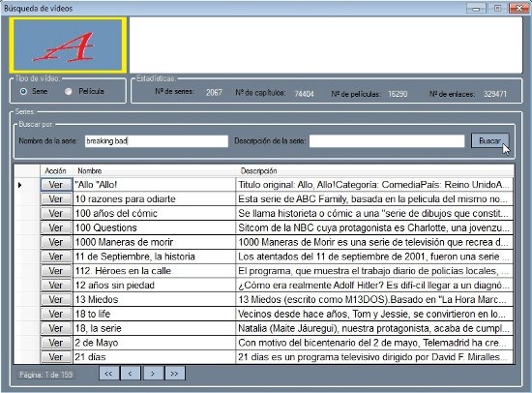Screen dimensions: 532x393
Task: Jump to the last page with >>
Action: click(175, 374)
